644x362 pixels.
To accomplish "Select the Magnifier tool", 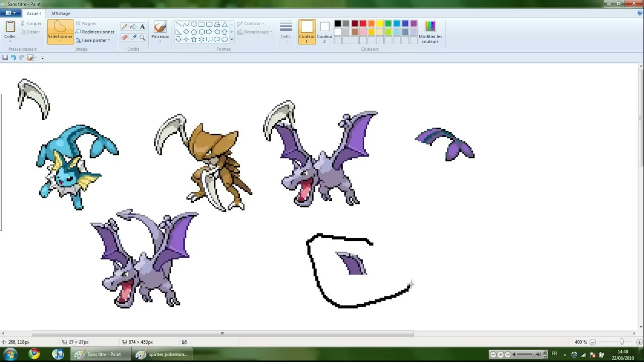I will 142,37.
